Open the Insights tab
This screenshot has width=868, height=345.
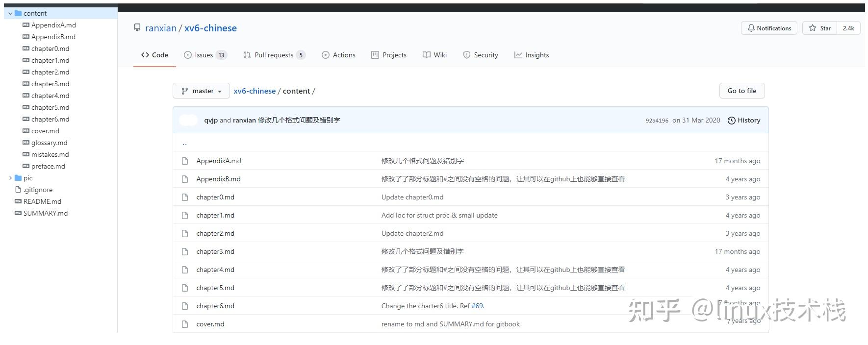click(532, 55)
